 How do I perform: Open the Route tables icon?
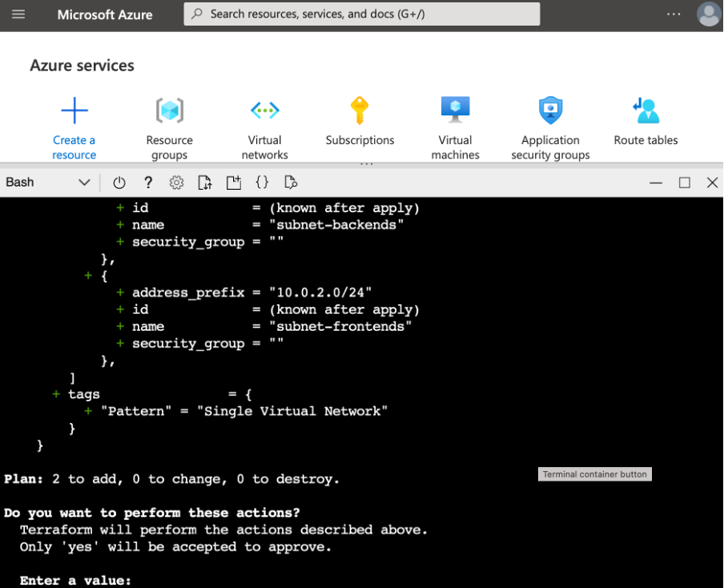click(x=646, y=111)
